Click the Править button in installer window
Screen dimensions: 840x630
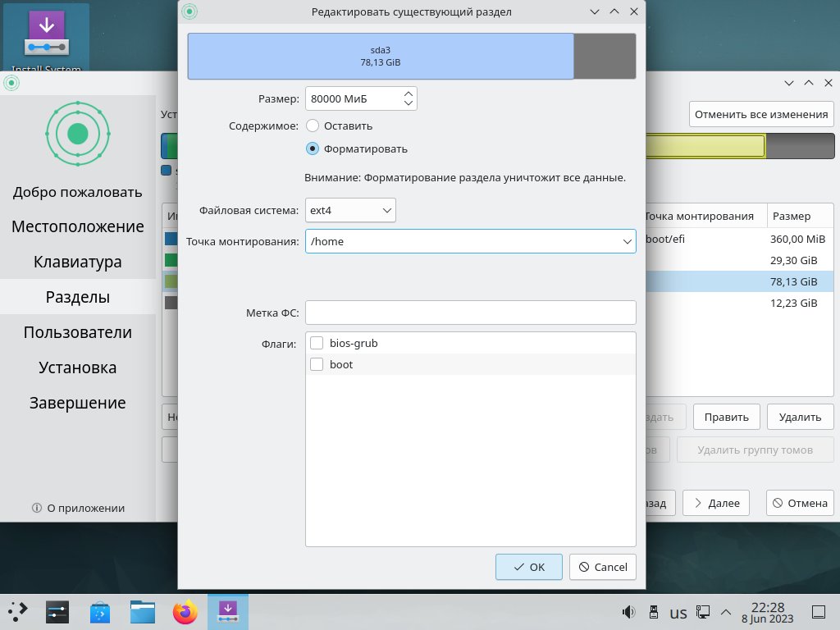point(727,417)
